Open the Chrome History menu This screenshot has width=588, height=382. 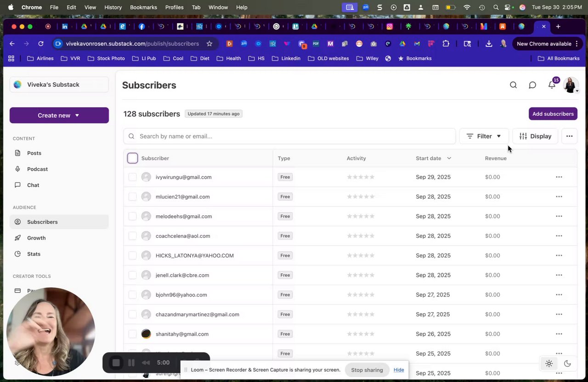pos(113,7)
